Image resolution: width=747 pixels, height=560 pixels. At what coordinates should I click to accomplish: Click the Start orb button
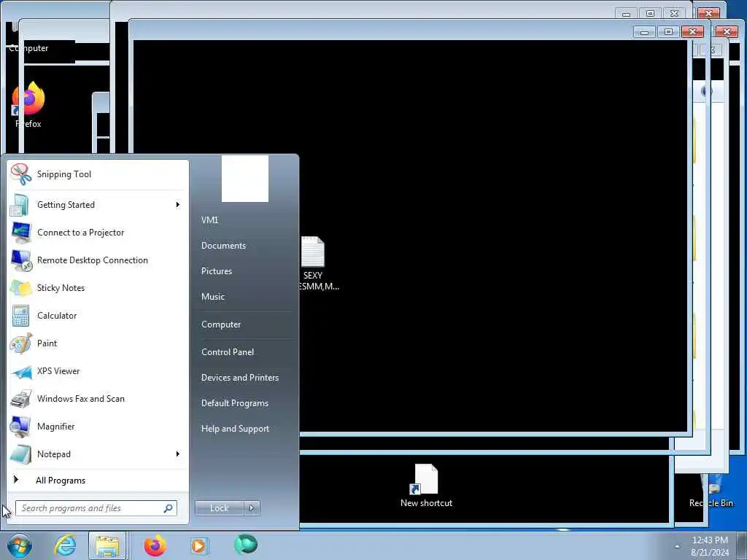point(19,545)
